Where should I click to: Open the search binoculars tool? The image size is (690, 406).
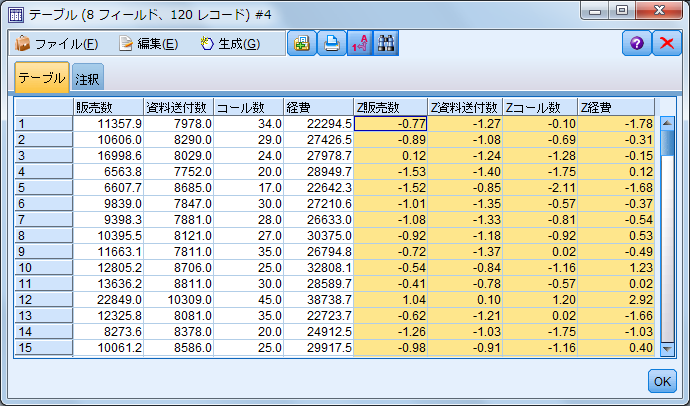tap(386, 43)
